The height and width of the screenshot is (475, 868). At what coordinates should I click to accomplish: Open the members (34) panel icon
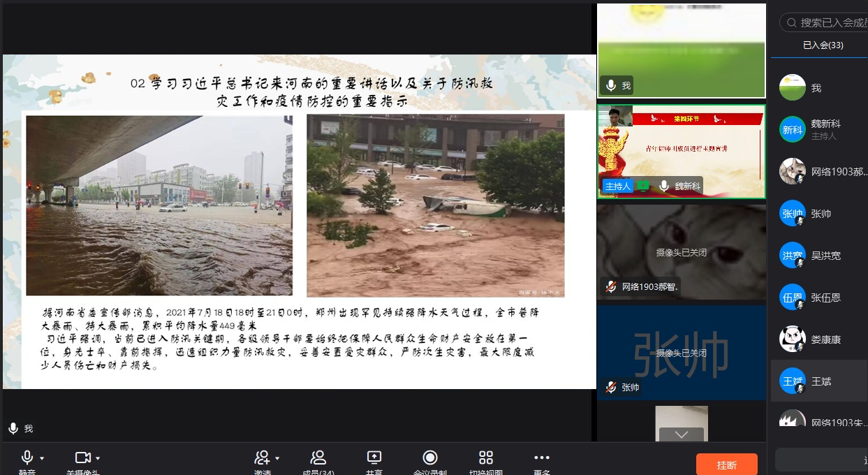(x=318, y=458)
